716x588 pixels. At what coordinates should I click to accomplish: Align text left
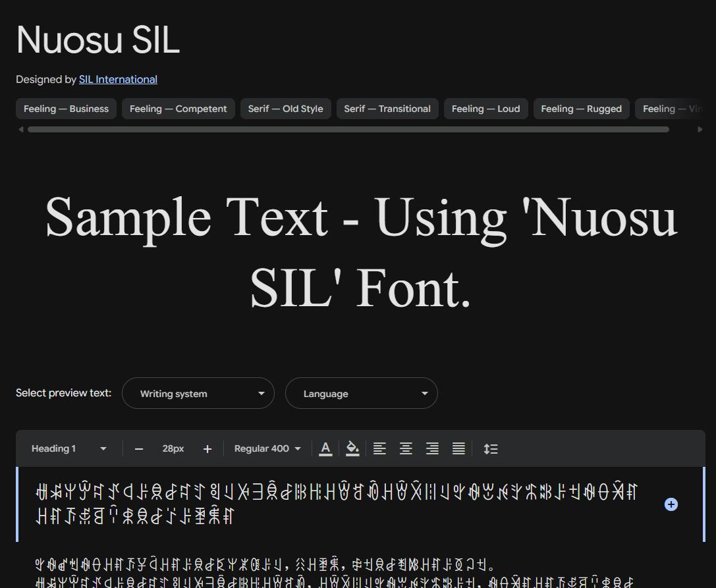(379, 449)
